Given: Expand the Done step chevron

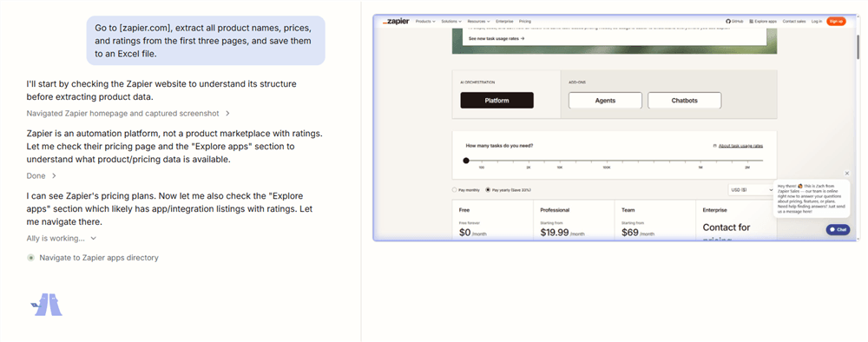Looking at the screenshot, I should pyautogui.click(x=54, y=176).
